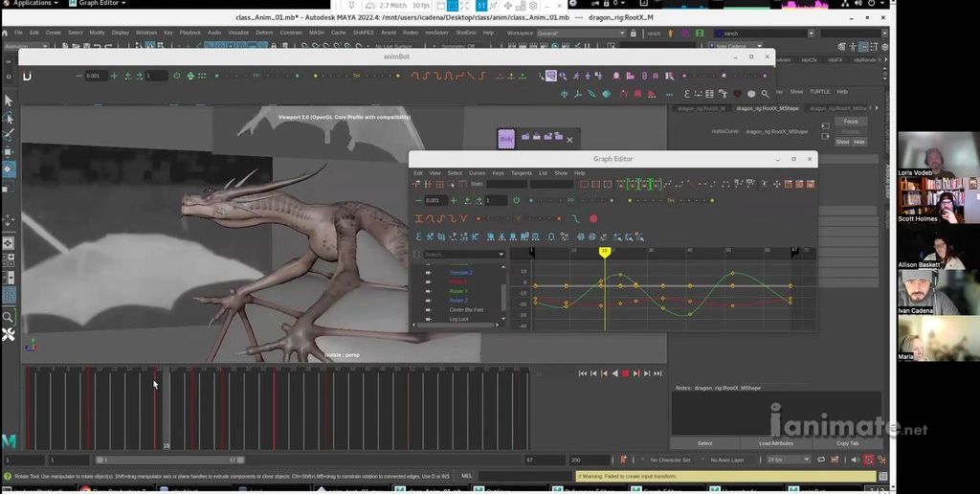Toggle the playback loop icon
The height and width of the screenshot is (494, 980).
click(822, 460)
